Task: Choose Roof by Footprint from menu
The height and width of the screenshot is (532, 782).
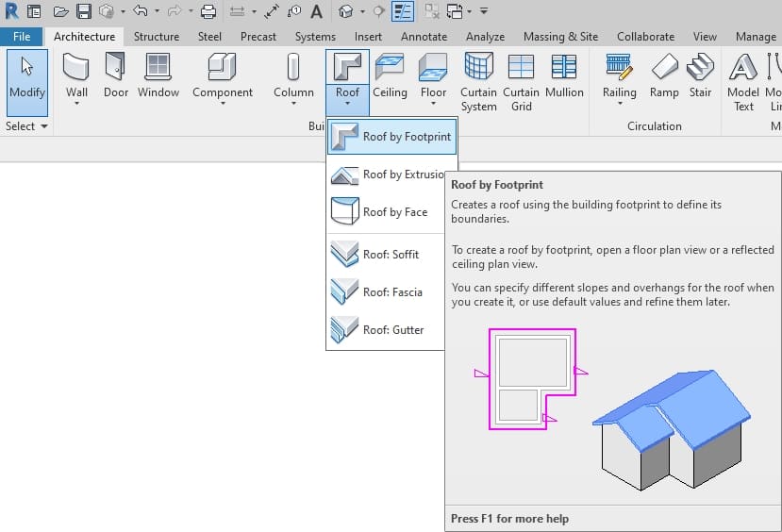Action: [392, 136]
